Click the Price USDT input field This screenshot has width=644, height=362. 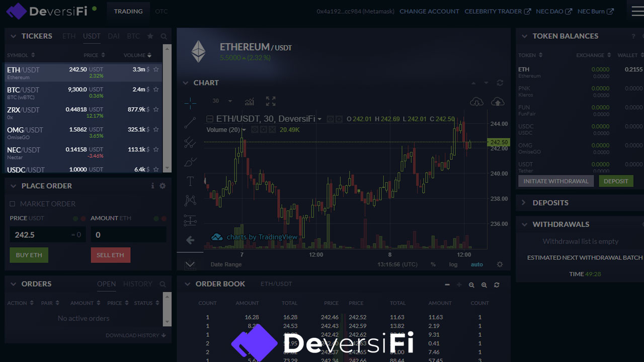click(48, 234)
